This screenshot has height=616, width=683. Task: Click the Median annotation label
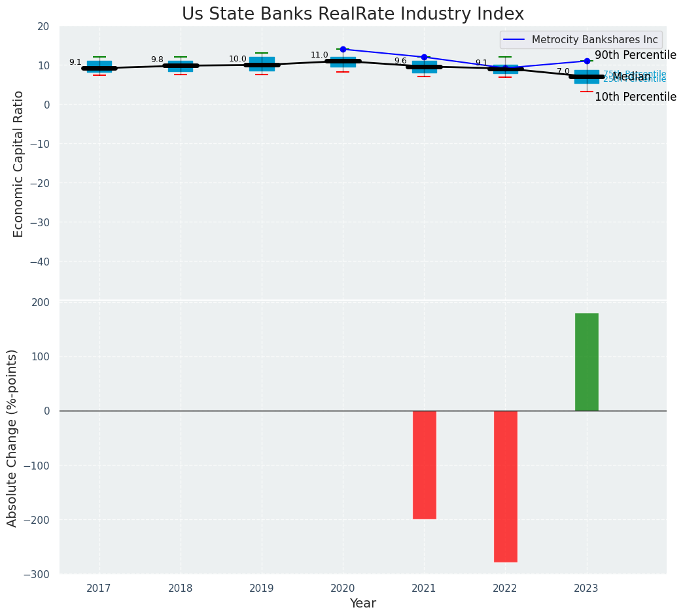[631, 77]
